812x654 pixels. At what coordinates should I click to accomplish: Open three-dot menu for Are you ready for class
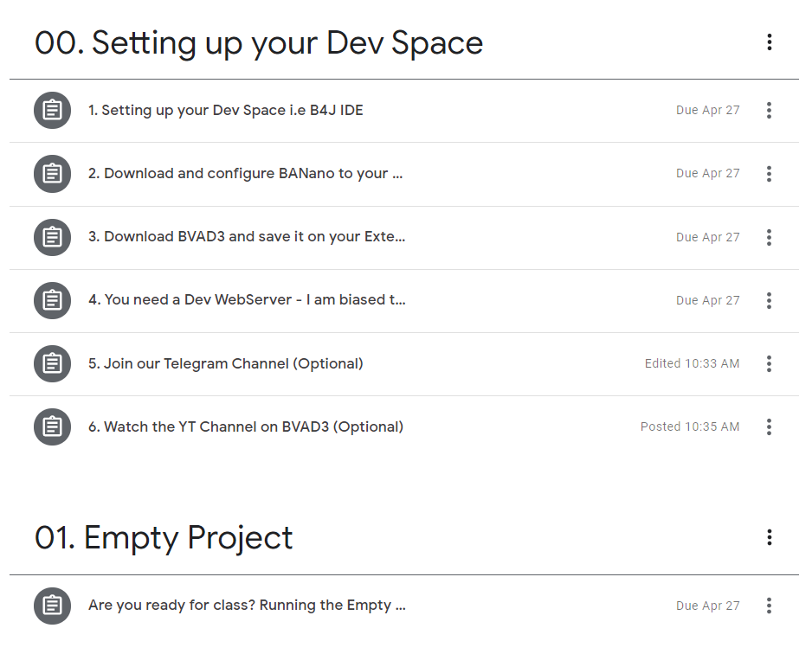click(x=769, y=606)
